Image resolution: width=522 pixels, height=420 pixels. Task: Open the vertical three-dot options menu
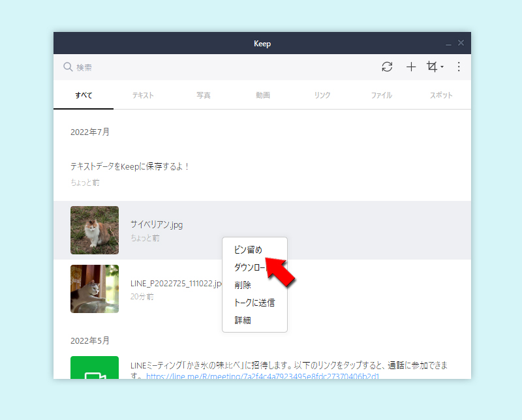pos(459,67)
